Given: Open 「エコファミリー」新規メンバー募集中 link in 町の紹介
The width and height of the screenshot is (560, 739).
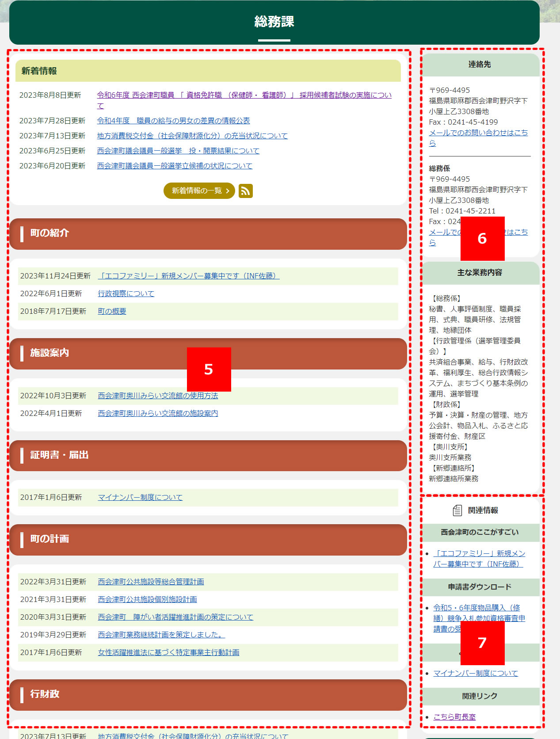Looking at the screenshot, I should pyautogui.click(x=189, y=276).
